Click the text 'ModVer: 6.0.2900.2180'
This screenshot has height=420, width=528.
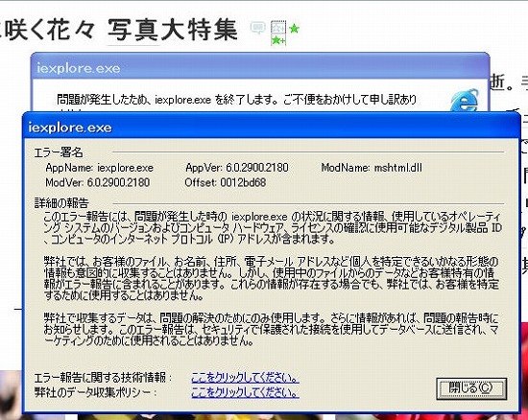98,182
